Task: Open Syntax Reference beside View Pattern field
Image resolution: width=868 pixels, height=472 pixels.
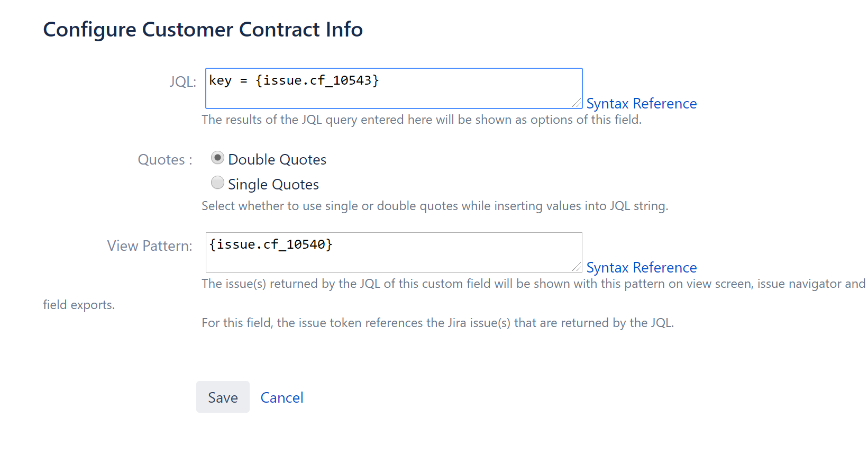Action: tap(641, 267)
